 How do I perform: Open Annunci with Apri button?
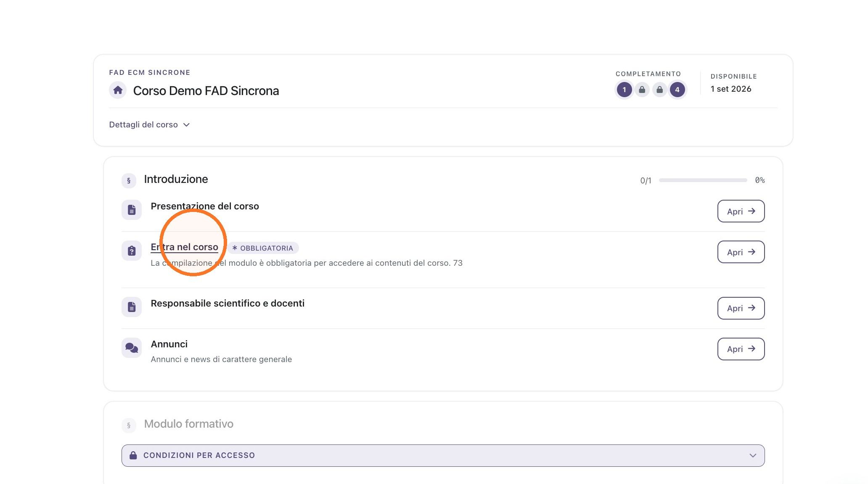(x=741, y=349)
